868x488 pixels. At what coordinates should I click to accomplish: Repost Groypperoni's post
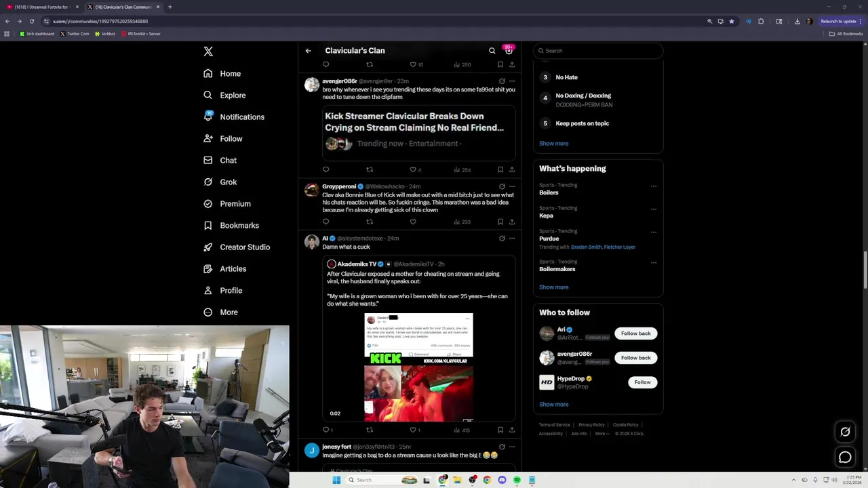370,222
